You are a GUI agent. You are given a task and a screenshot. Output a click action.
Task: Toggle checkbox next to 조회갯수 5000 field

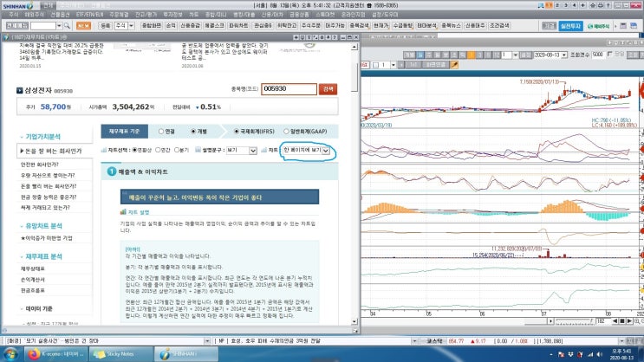click(x=610, y=55)
